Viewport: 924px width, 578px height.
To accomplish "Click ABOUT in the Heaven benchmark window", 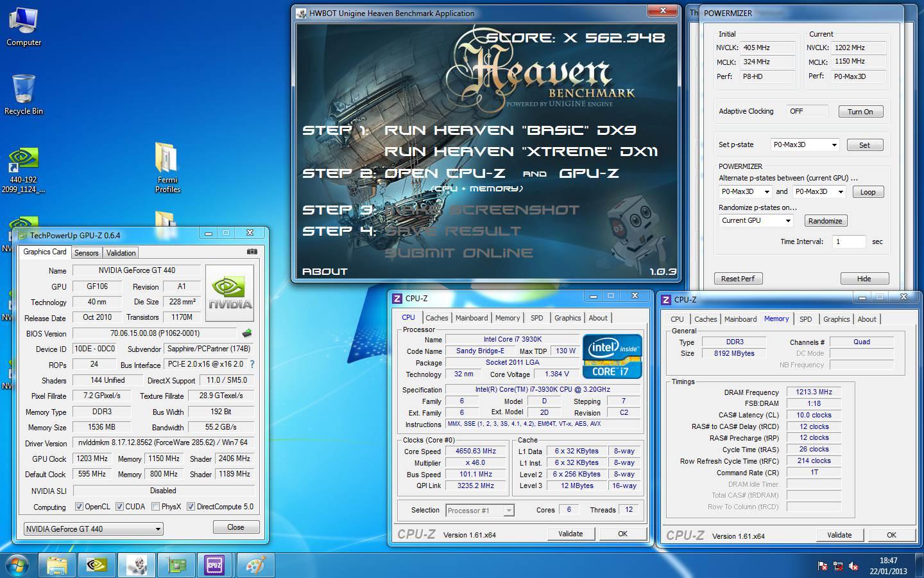I will click(325, 271).
